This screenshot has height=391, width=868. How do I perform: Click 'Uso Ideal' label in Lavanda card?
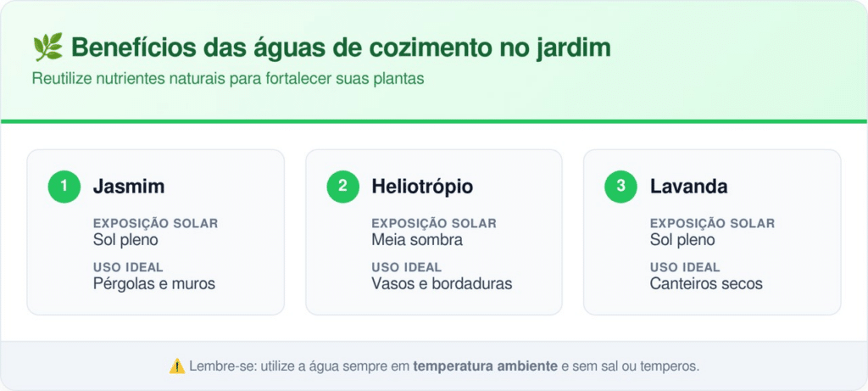point(685,267)
